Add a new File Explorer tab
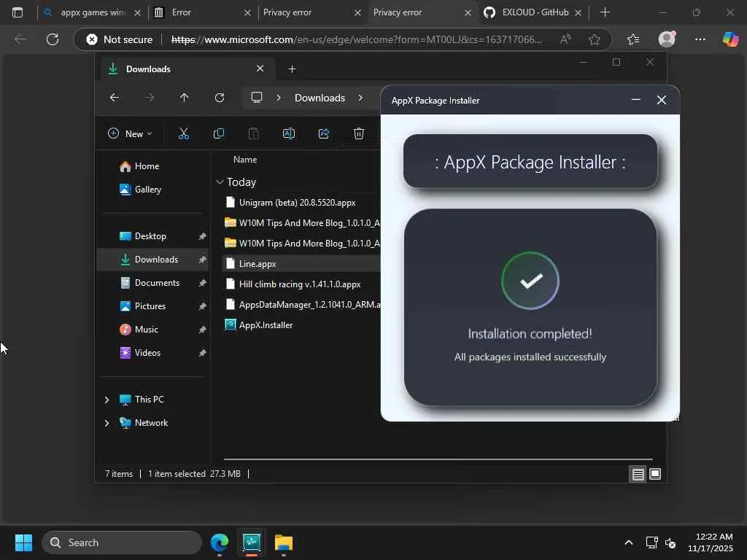 292,69
